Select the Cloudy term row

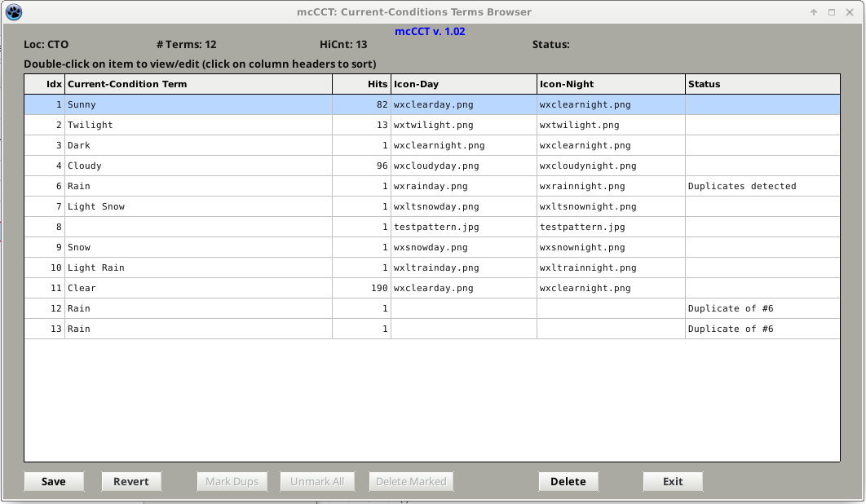[x=198, y=166]
